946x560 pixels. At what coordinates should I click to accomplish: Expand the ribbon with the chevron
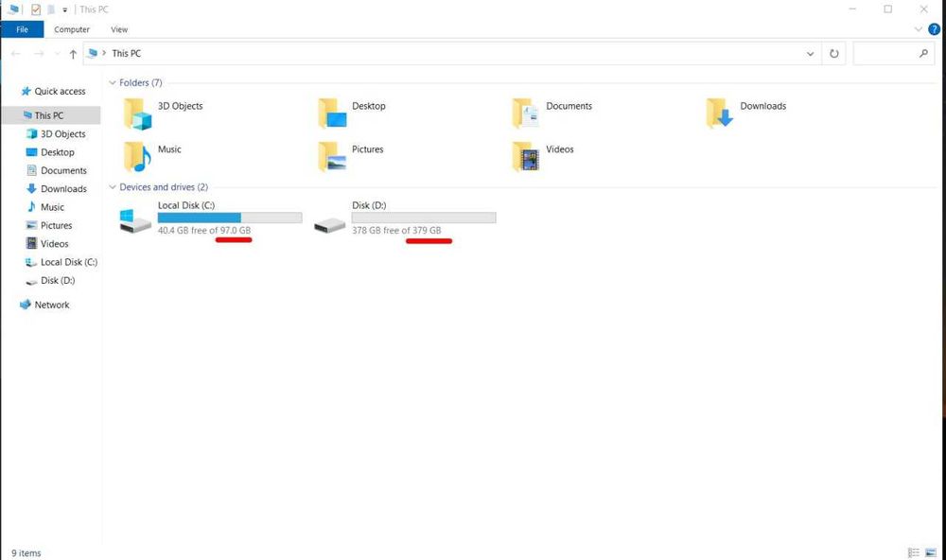919,29
